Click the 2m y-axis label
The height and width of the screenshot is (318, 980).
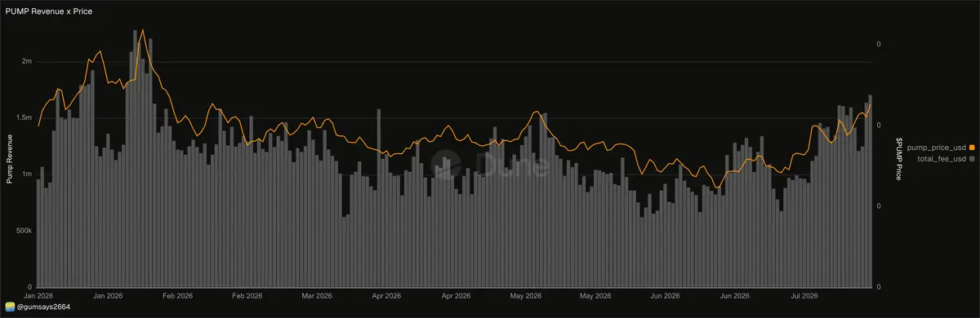pyautogui.click(x=26, y=62)
